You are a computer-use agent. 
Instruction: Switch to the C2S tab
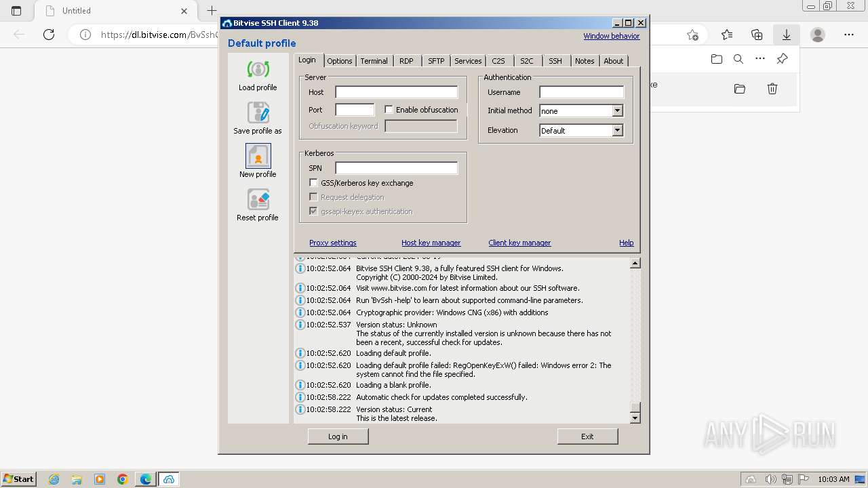point(498,61)
